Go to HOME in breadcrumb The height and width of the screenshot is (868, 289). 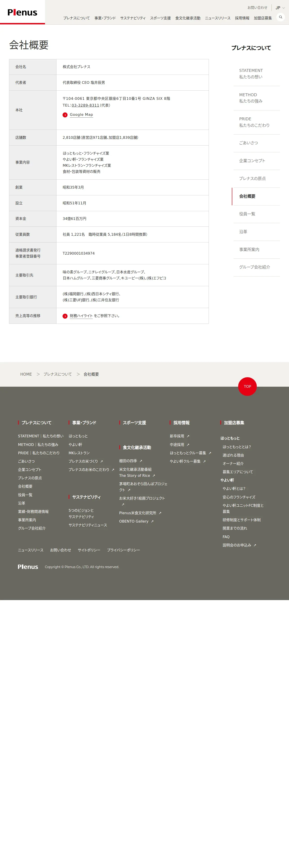(x=26, y=374)
